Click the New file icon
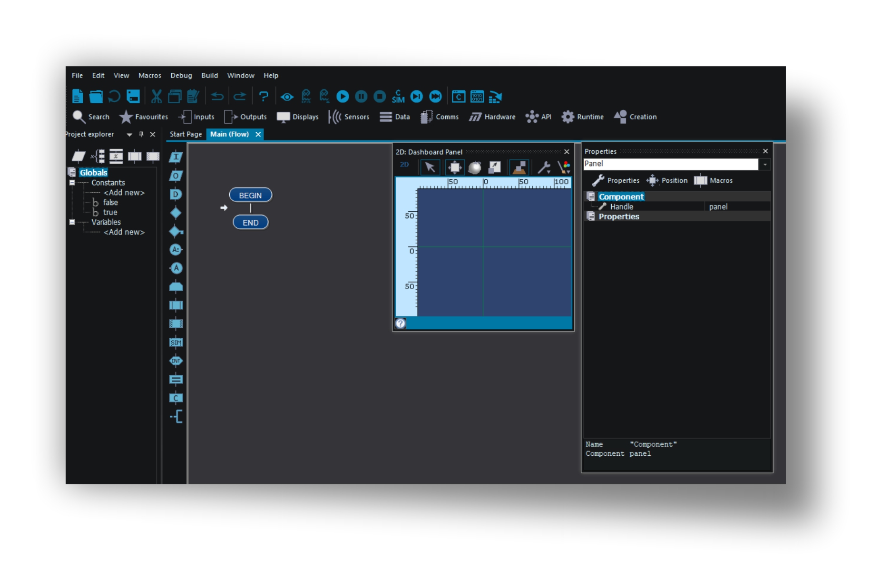This screenshot has width=881, height=588. coord(78,97)
